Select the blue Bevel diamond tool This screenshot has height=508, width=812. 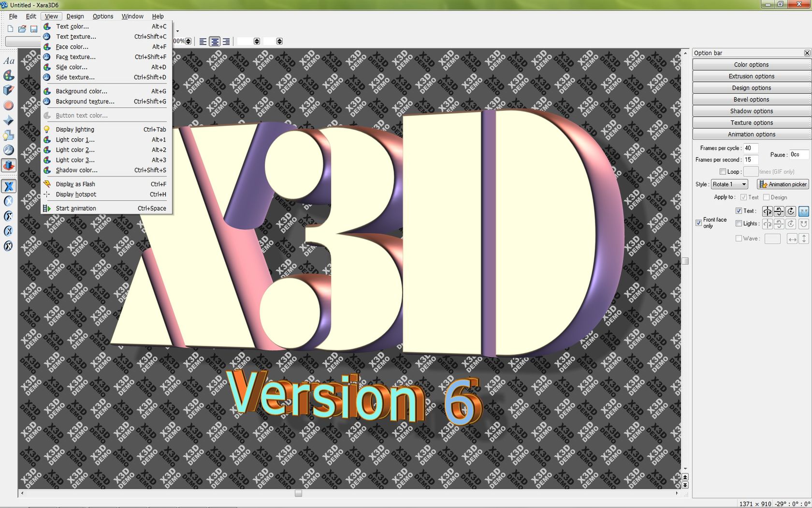[9, 120]
